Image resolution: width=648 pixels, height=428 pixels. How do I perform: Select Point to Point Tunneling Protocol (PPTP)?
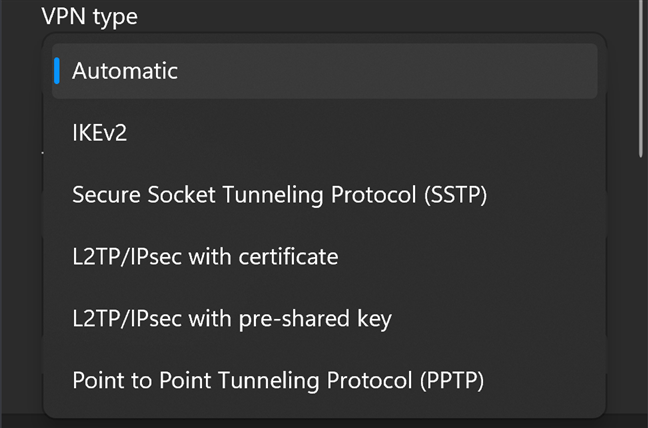(324, 380)
